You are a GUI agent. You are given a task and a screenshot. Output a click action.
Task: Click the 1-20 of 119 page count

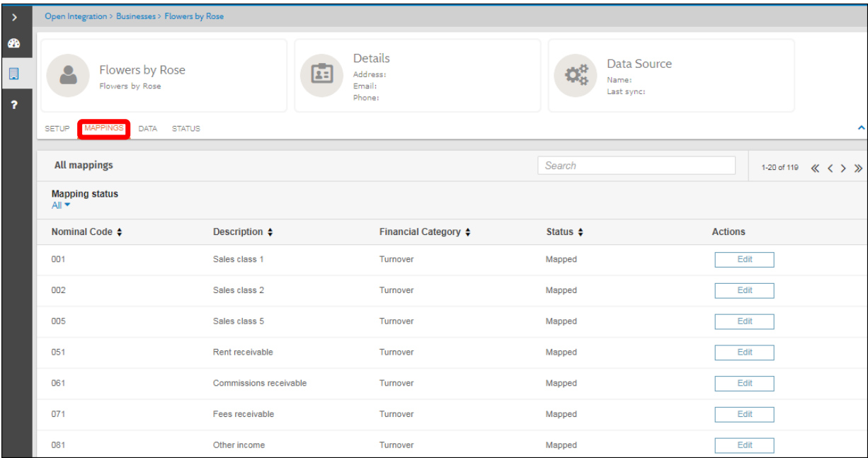click(780, 168)
